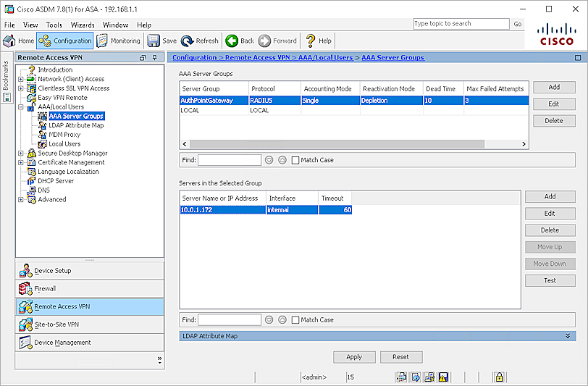The height and width of the screenshot is (386, 588).
Task: Click the Save toolbar icon
Action: tap(162, 41)
